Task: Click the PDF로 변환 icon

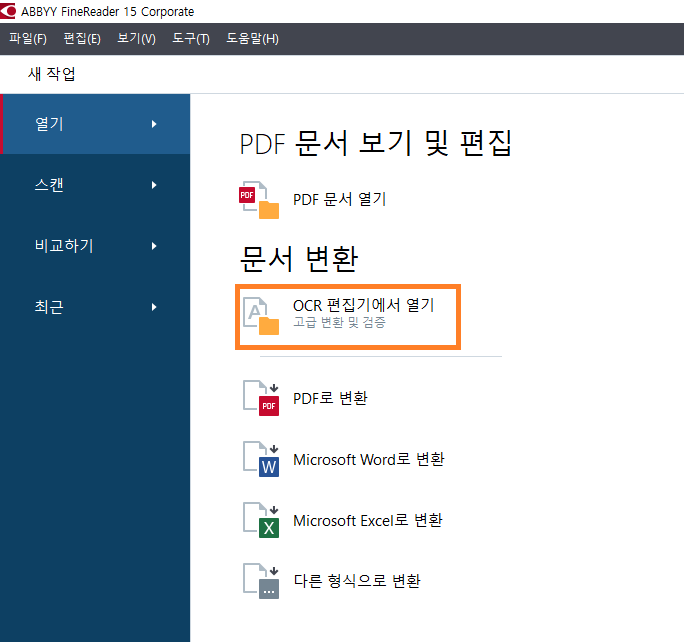Action: point(261,398)
